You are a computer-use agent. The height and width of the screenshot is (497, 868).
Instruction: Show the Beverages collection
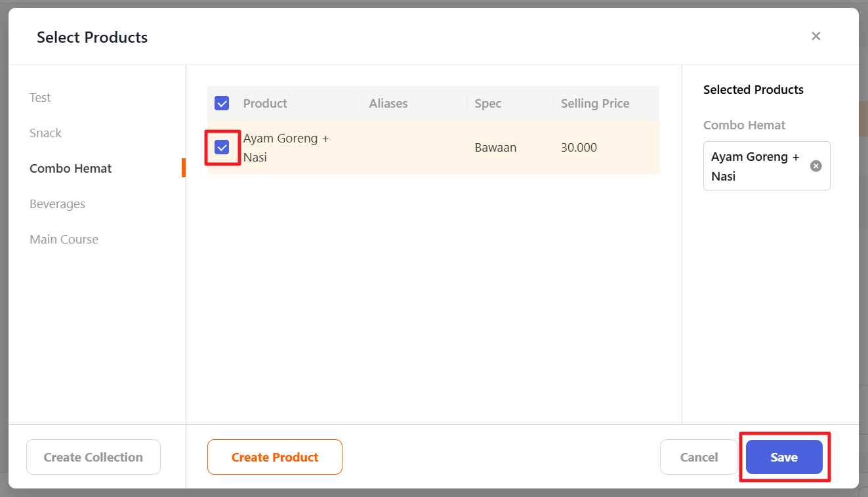pyautogui.click(x=57, y=204)
